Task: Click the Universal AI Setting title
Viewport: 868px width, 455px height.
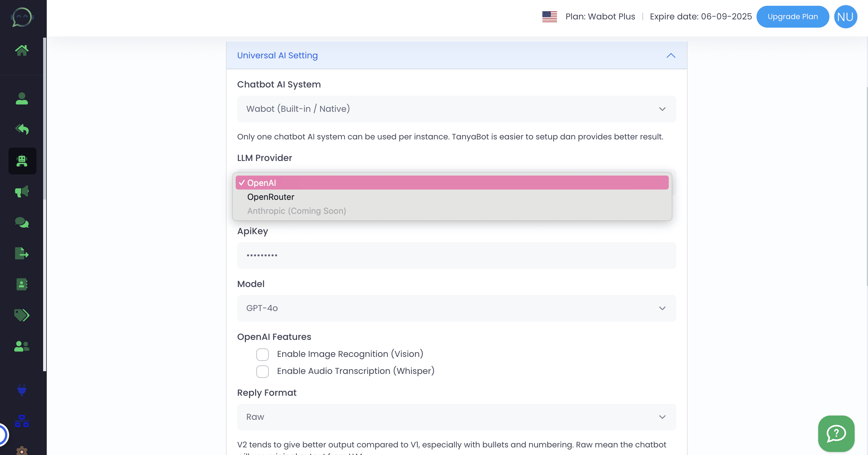Action: 277,55
